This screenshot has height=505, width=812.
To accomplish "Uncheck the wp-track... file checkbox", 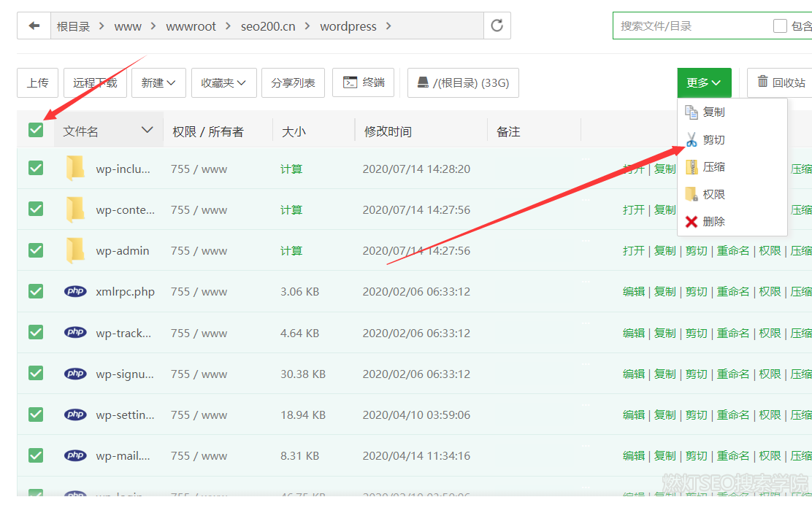I will (36, 331).
